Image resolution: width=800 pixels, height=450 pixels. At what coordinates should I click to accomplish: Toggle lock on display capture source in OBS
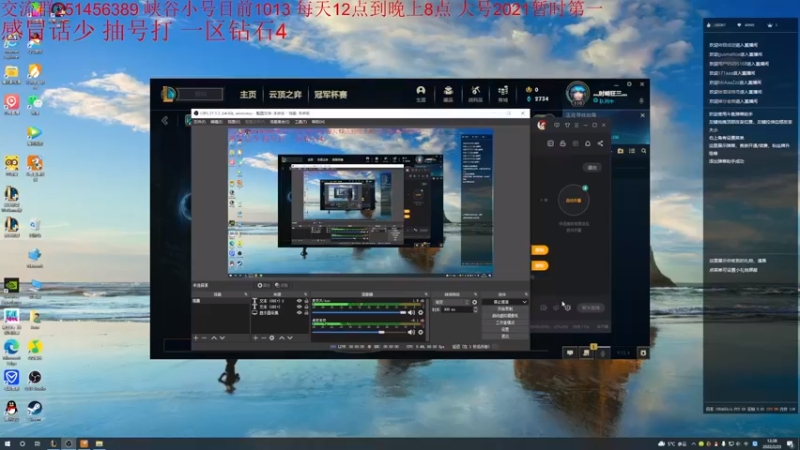coord(306,313)
